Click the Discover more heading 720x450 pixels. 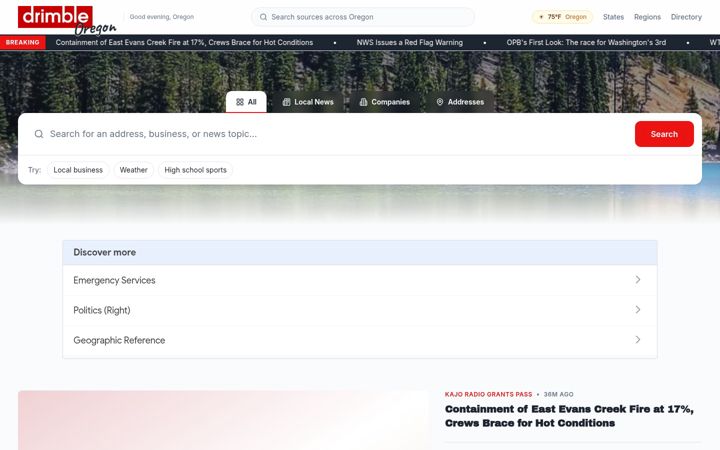104,252
